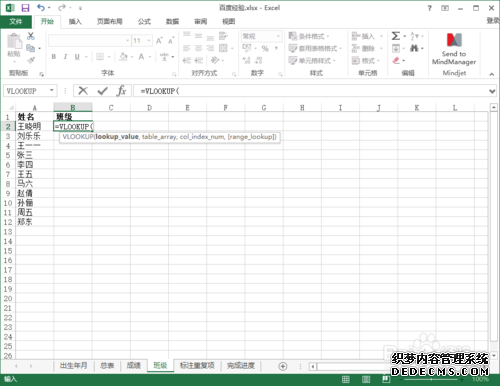Open the File tab
The image size is (500, 386).
pyautogui.click(x=16, y=22)
